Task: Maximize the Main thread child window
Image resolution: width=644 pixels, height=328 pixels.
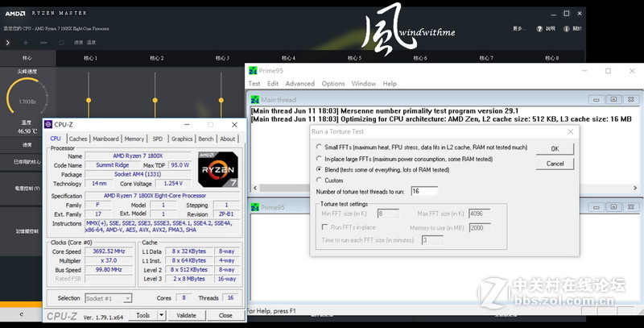Action: [x=613, y=99]
